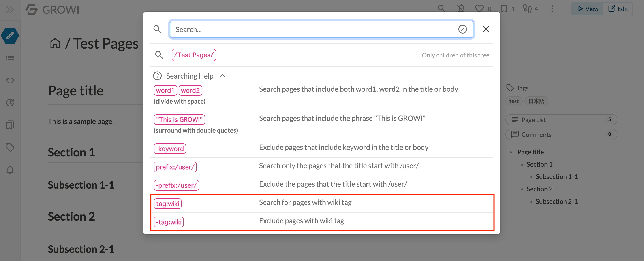Collapse the Searching Help section chevron

click(223, 76)
